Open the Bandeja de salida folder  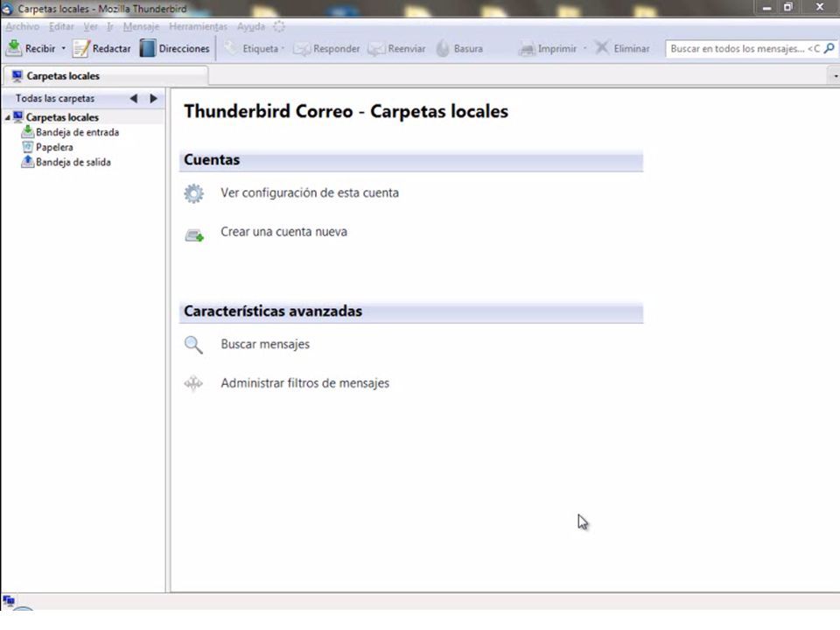[73, 163]
